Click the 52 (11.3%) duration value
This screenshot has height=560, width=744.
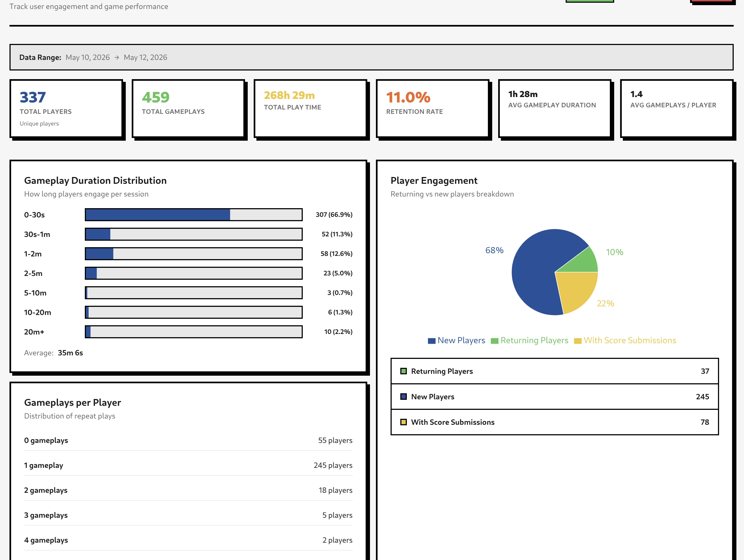click(337, 234)
